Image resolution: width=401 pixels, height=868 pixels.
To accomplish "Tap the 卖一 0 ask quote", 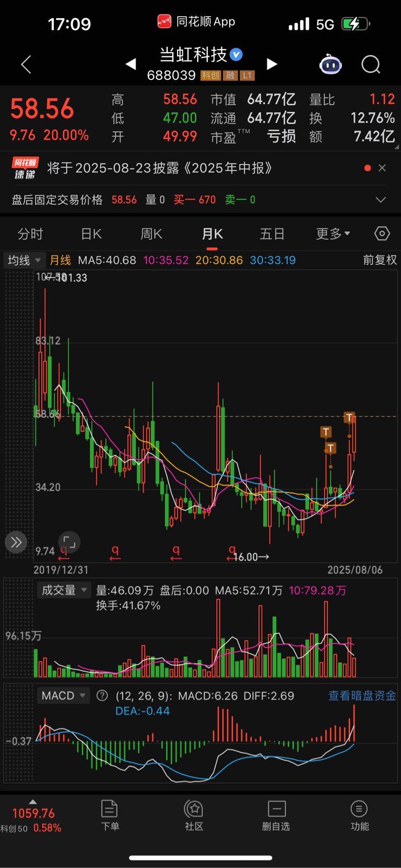I will [240, 200].
